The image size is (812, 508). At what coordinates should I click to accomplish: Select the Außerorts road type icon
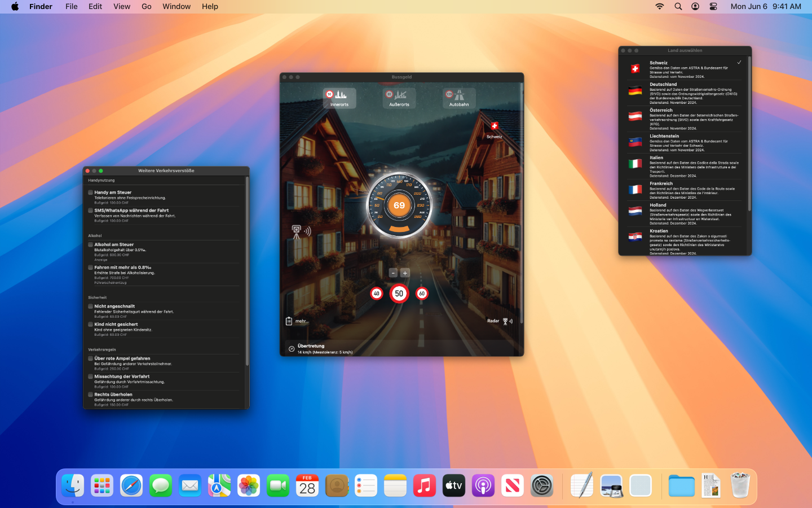point(399,98)
